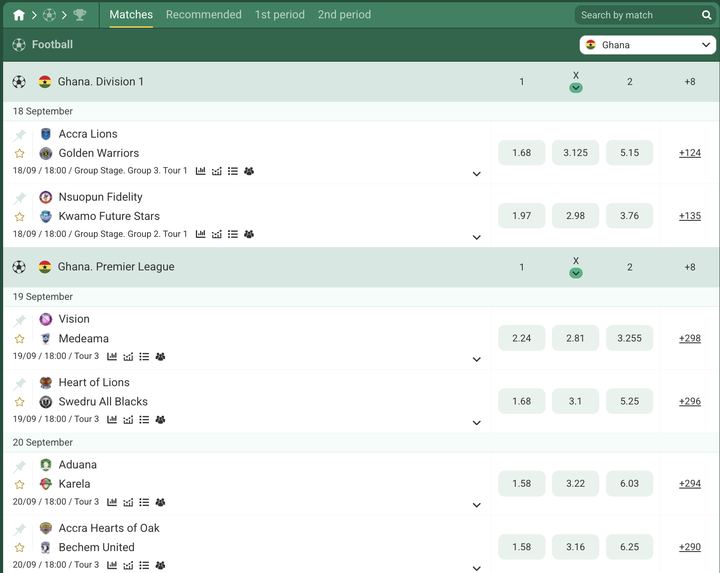720x573 pixels.
Task: Open statistics chart for Accra Lions match
Action: [x=201, y=171]
